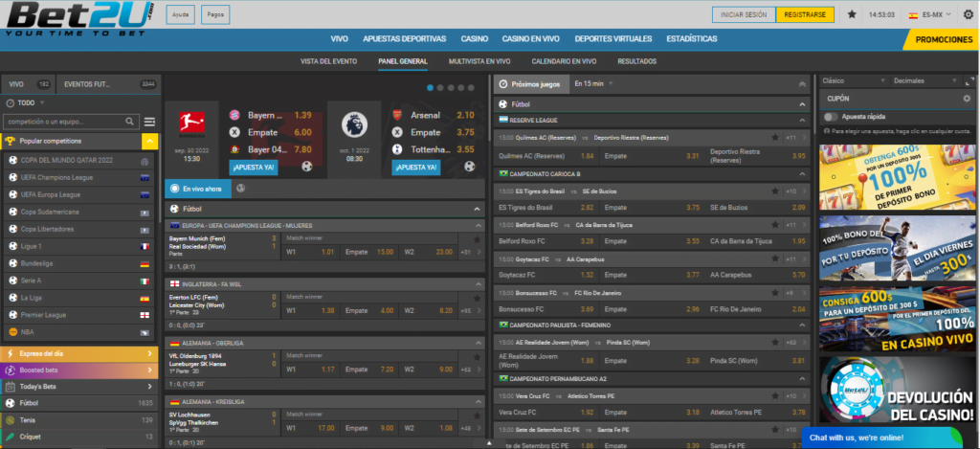Screen dimensions: 980x449
Task: Favorite the Quilmes AC vs Deportivo Riestra match
Action: [x=776, y=138]
